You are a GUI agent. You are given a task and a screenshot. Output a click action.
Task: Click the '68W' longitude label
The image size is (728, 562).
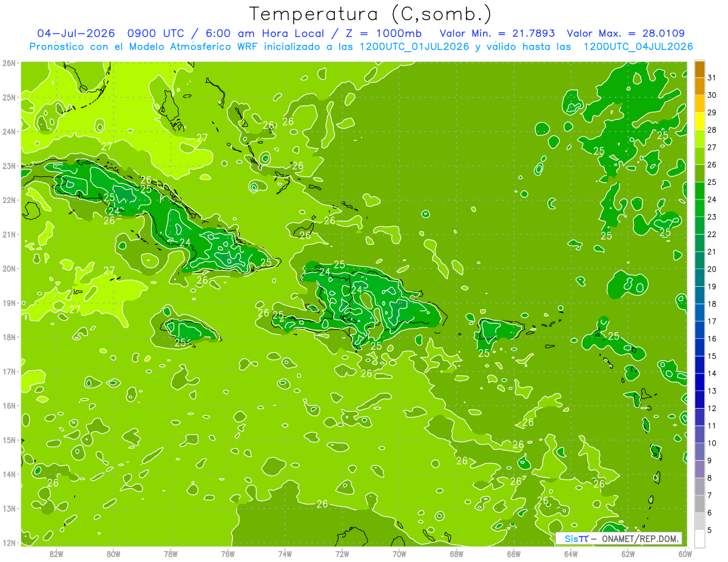pyautogui.click(x=457, y=554)
